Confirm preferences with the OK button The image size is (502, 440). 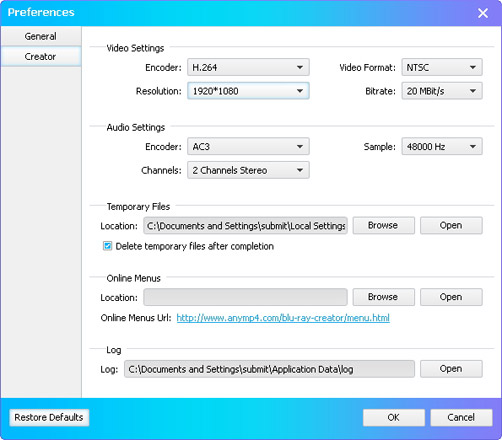(394, 417)
